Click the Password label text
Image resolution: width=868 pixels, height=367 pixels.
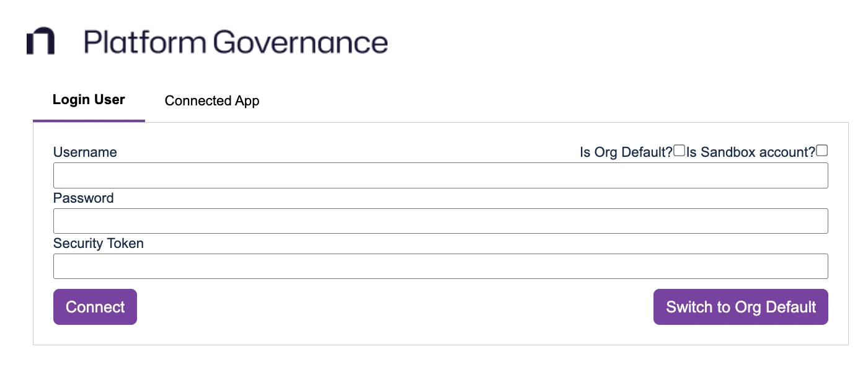83,198
